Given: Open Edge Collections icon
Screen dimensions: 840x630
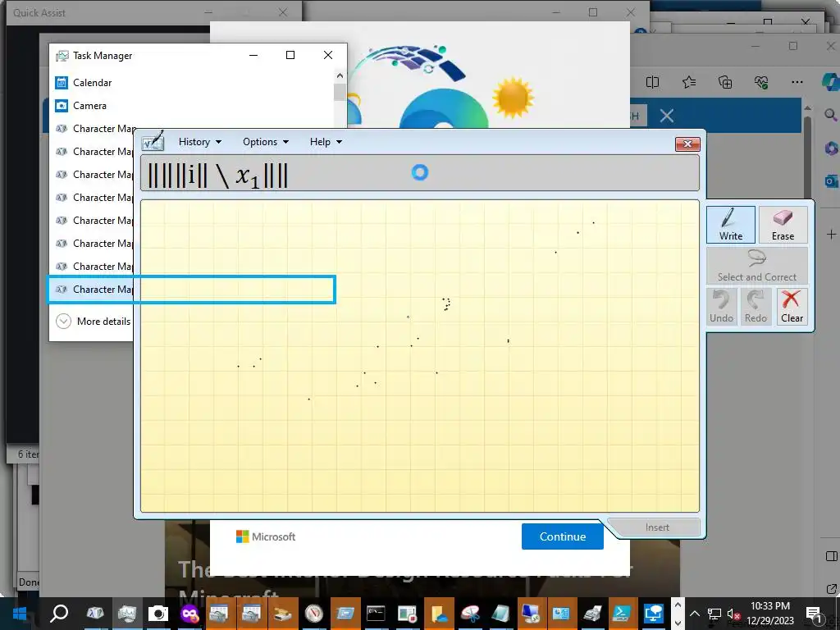Looking at the screenshot, I should pos(725,82).
